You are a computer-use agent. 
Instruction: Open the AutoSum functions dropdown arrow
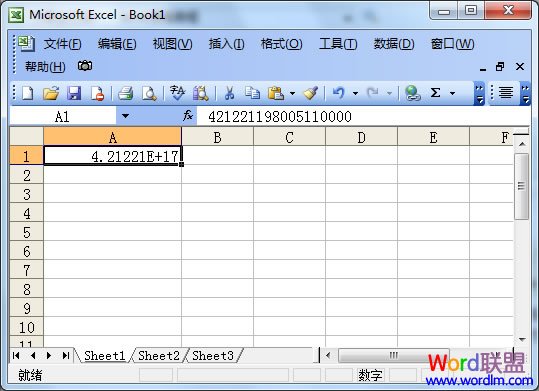point(452,93)
